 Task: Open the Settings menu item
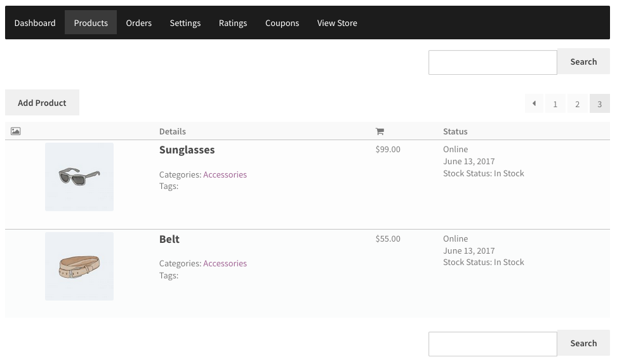[x=185, y=23]
